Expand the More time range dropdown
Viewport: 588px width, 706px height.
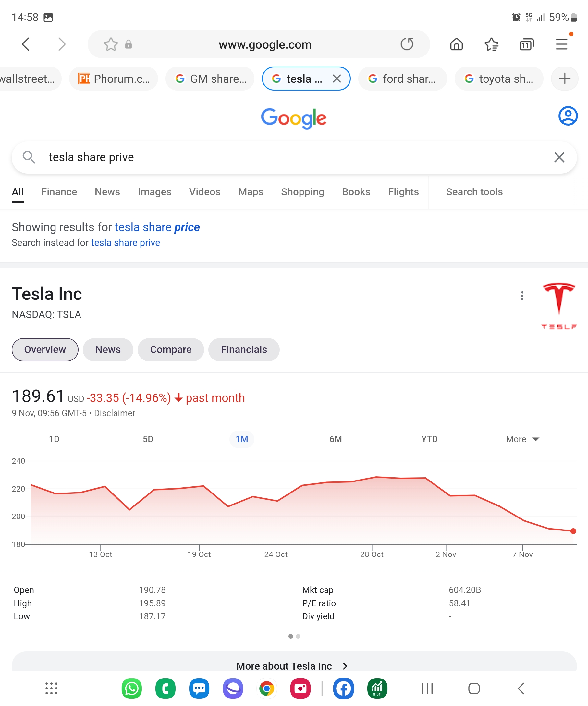(522, 439)
